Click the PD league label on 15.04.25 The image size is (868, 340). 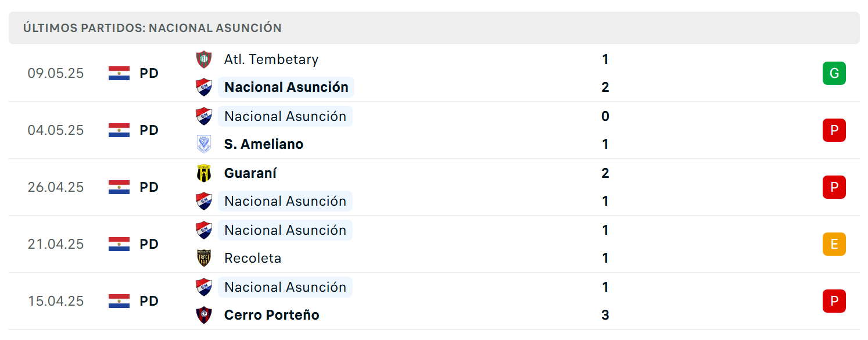tap(149, 301)
